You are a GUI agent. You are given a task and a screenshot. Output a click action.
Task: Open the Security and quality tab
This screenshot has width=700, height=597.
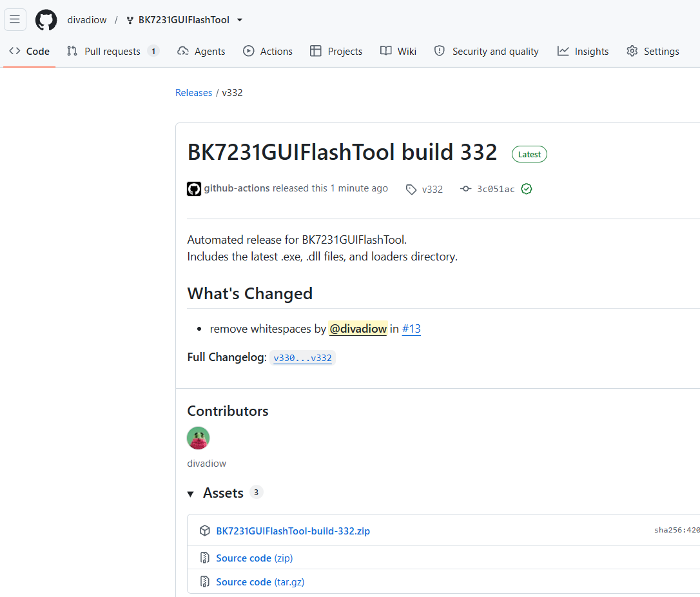coord(487,52)
